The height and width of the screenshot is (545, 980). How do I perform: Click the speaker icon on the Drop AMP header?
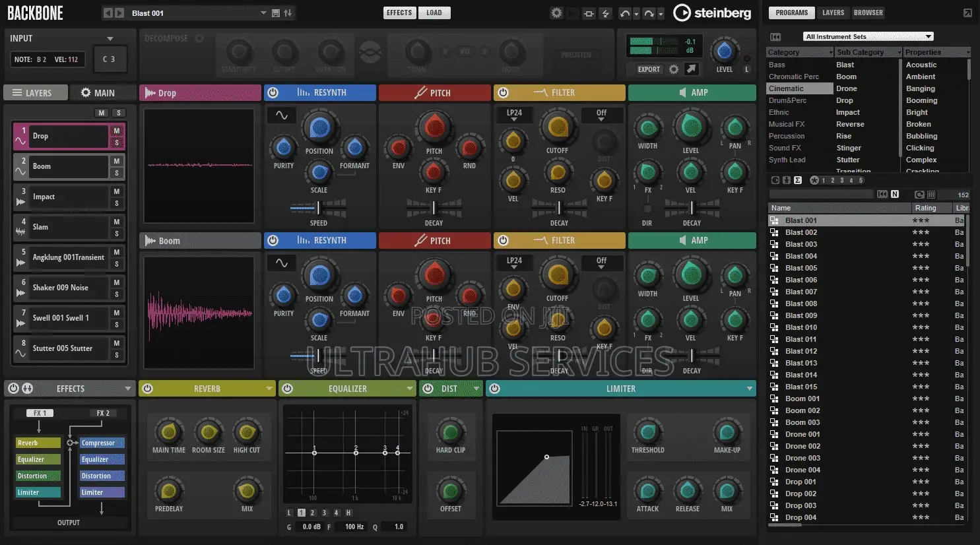pyautogui.click(x=683, y=93)
